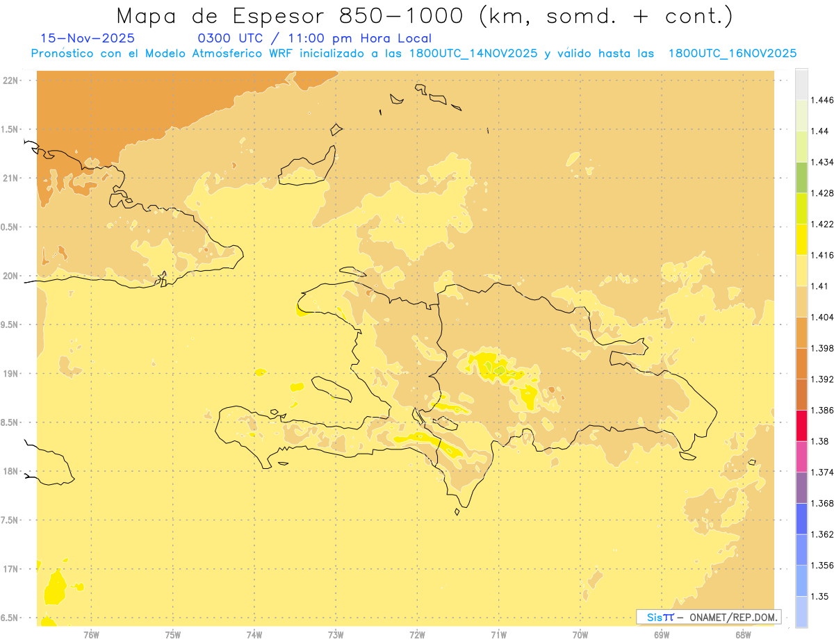Screen dimensions: 834x644
Task: Click the latitude label "17N"
Action: 11,569
